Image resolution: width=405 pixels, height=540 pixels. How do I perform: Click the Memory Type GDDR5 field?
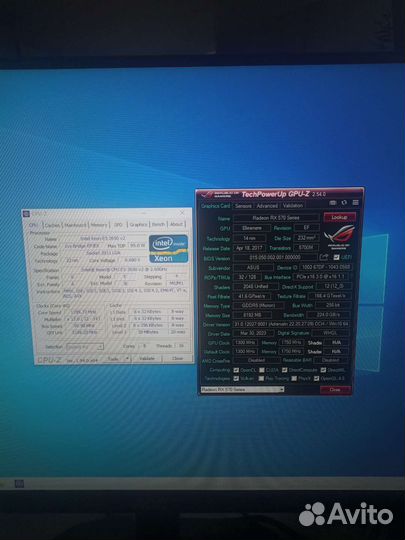click(x=259, y=305)
